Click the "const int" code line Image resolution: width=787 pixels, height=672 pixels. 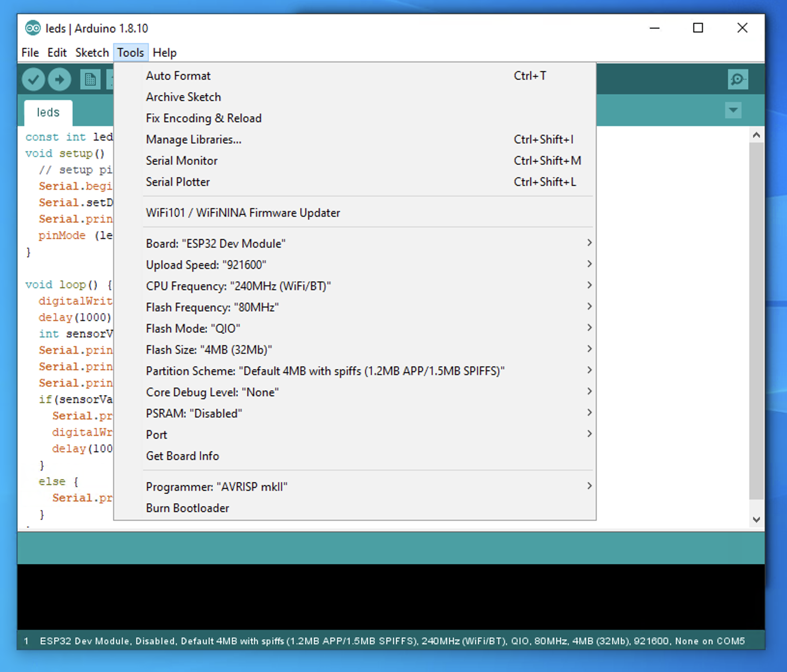pyautogui.click(x=69, y=137)
